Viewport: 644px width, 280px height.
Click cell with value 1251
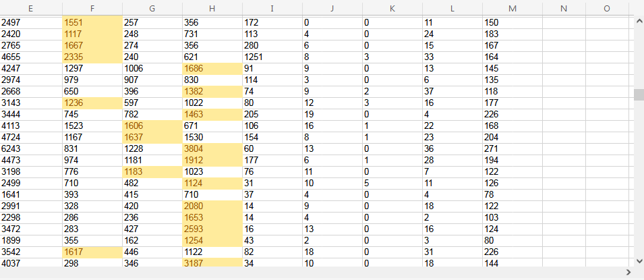click(272, 57)
